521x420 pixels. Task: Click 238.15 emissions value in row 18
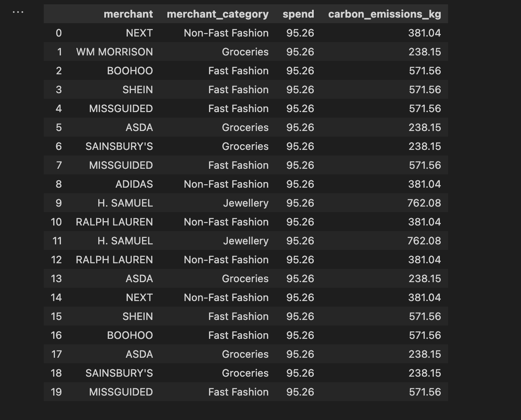pyautogui.click(x=425, y=373)
